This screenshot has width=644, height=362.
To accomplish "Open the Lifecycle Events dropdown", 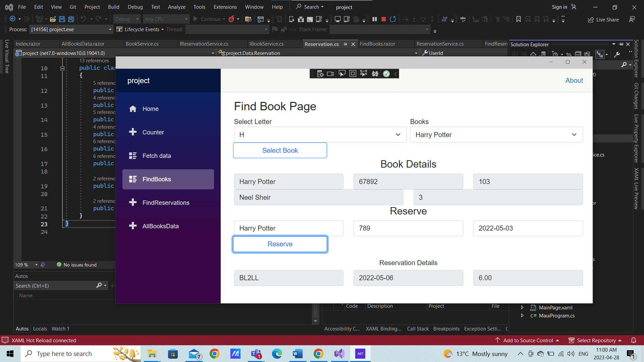I will point(140,29).
